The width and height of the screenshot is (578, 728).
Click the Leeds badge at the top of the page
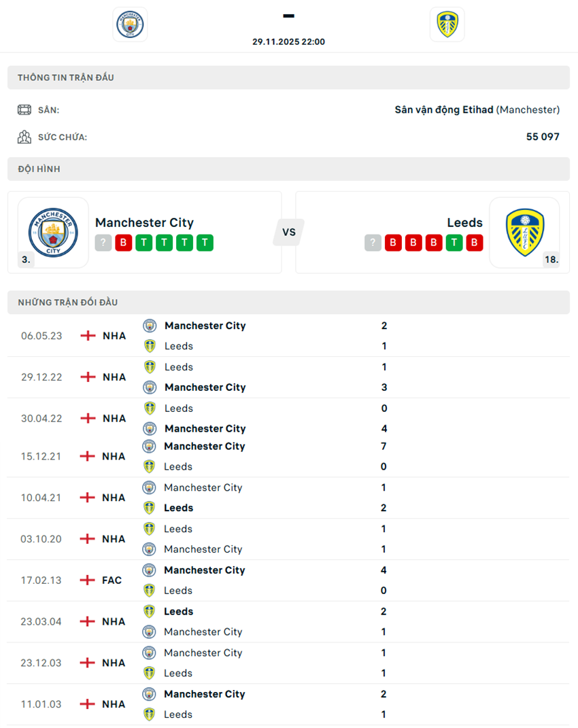(447, 24)
